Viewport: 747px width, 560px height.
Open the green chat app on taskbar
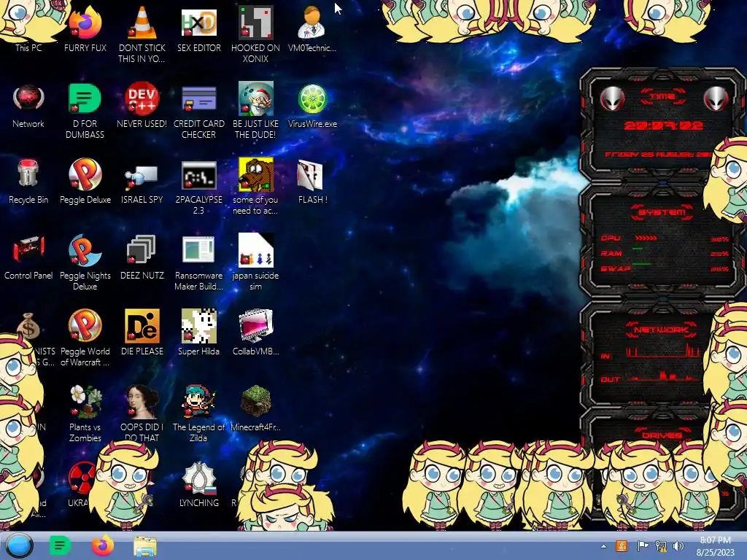(60, 545)
